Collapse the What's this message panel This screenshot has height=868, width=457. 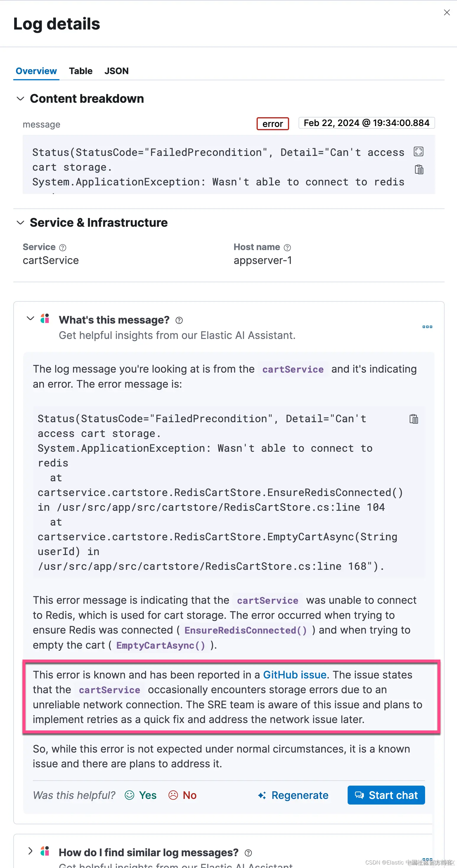(x=30, y=319)
